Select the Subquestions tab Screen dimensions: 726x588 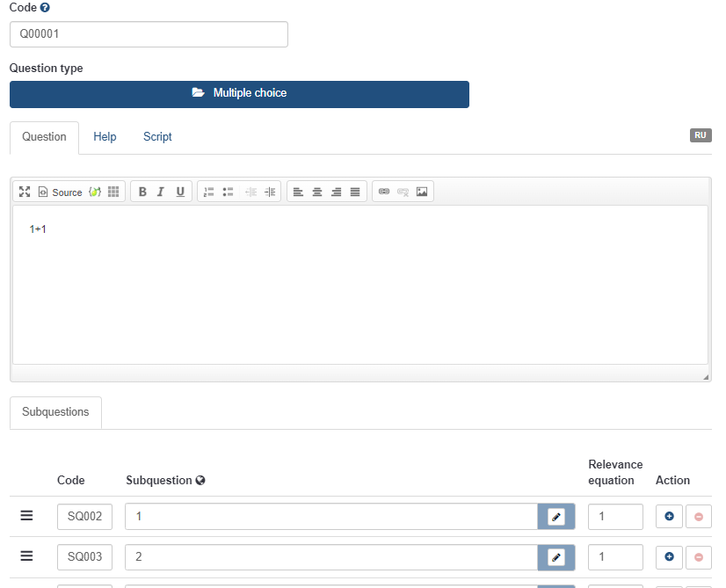55,412
